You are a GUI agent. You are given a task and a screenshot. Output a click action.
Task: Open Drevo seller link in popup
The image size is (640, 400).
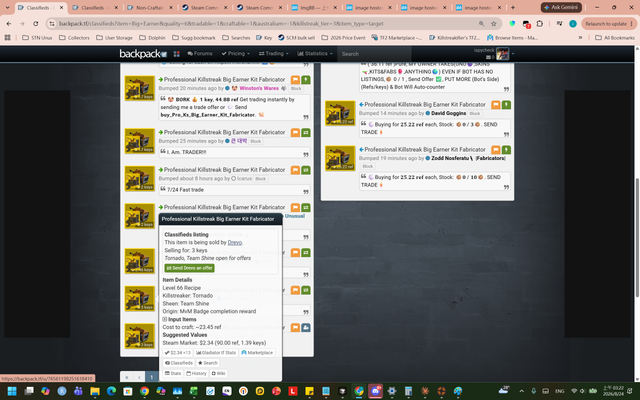[235, 242]
